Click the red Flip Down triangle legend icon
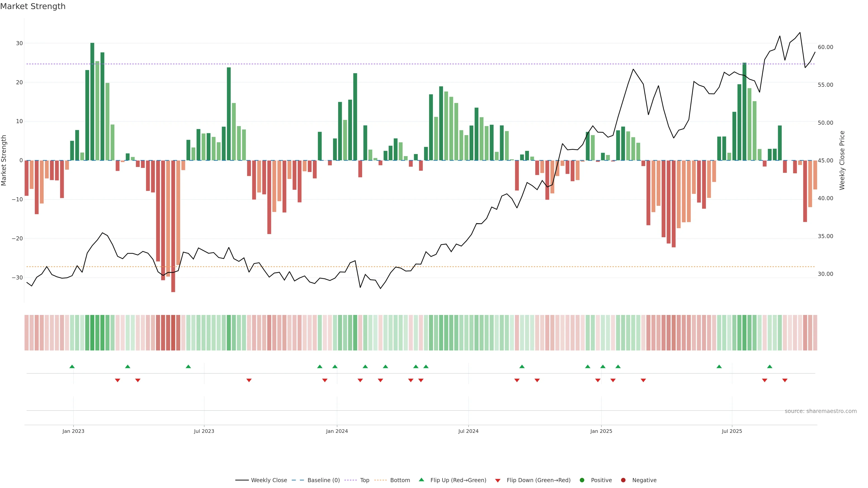 [497, 481]
